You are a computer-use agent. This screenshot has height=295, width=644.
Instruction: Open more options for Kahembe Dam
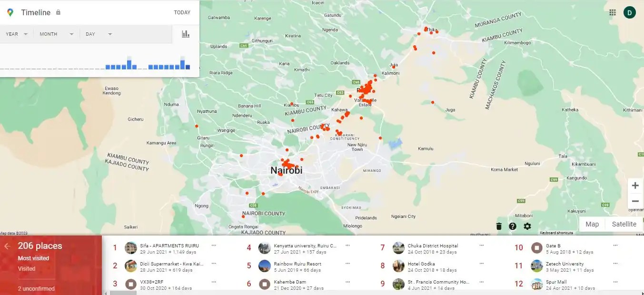click(347, 282)
